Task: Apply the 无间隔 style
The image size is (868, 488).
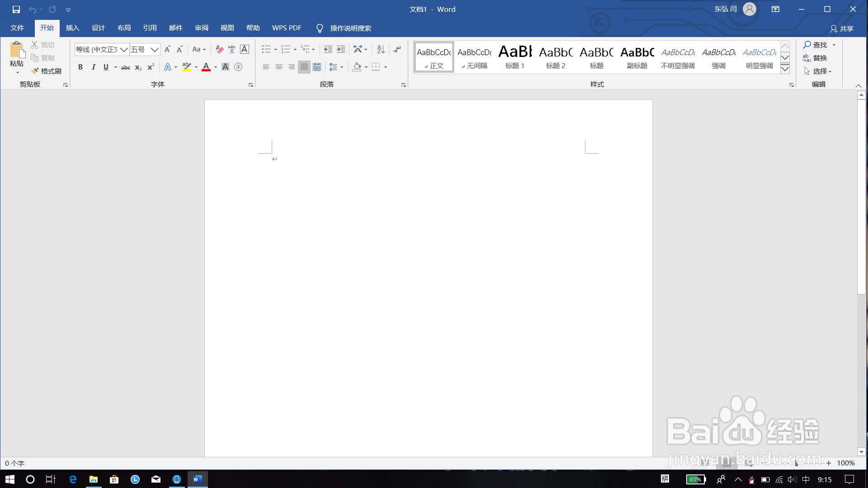Action: (x=475, y=57)
